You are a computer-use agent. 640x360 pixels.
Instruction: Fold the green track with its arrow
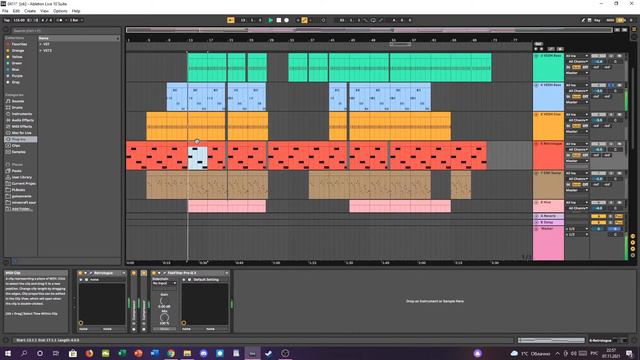click(x=536, y=56)
